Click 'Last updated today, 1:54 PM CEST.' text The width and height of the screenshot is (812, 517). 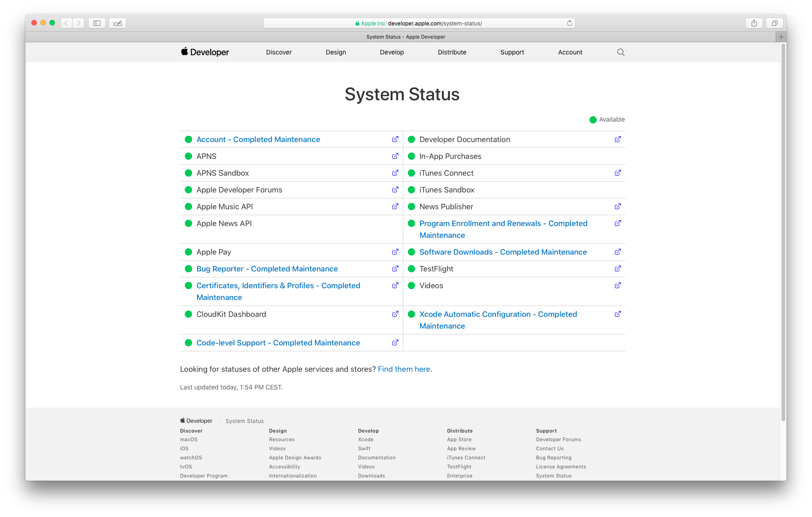[x=231, y=387]
